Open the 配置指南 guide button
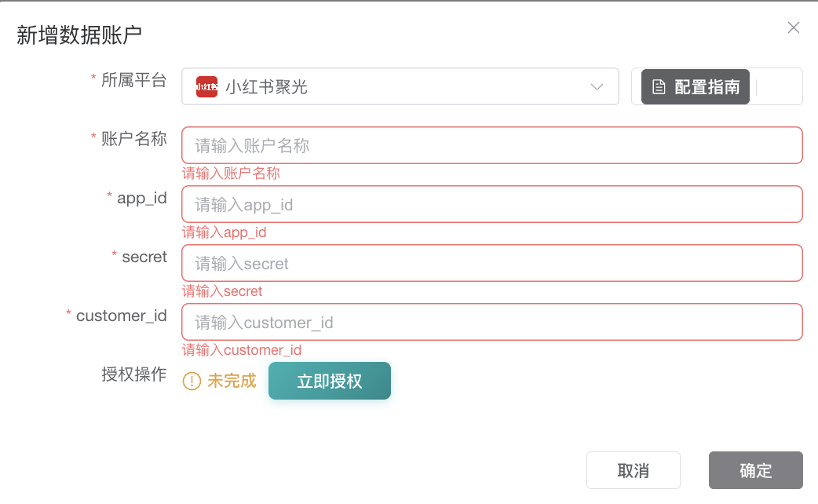The width and height of the screenshot is (818, 504). pos(696,87)
